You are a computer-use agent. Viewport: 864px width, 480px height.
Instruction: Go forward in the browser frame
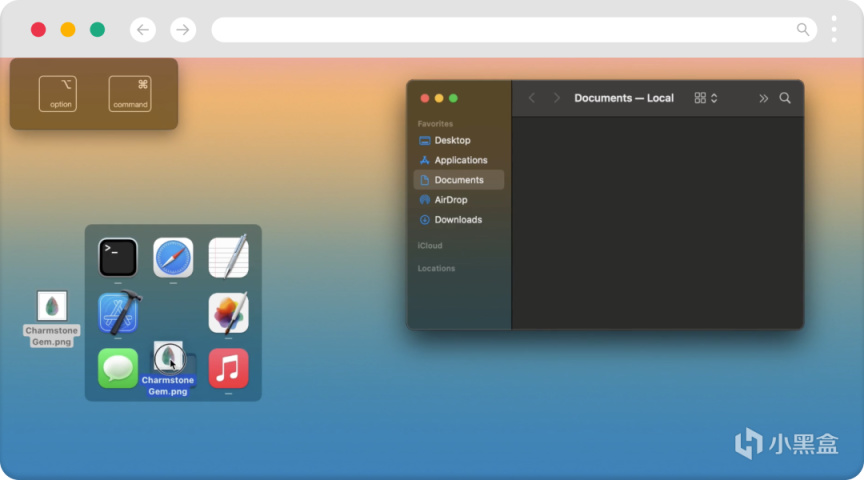[x=183, y=30]
